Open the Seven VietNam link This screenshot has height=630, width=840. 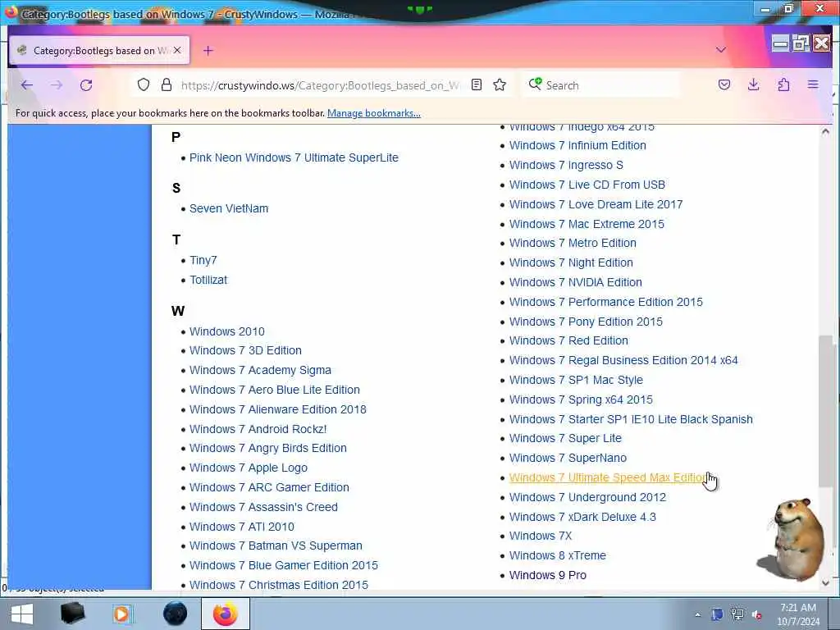pos(229,208)
